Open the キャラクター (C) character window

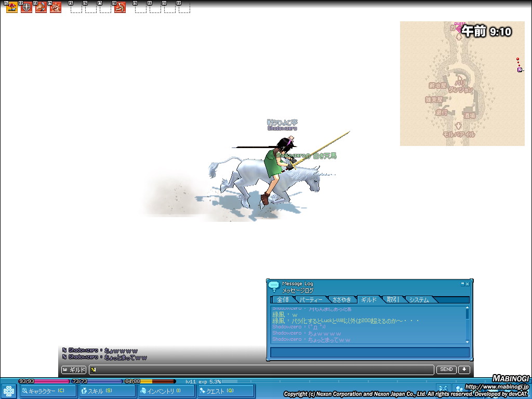pyautogui.click(x=47, y=391)
